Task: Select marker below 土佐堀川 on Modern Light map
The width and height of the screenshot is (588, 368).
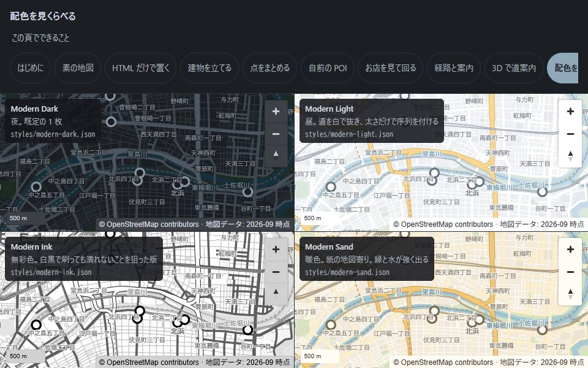Action: pyautogui.click(x=542, y=192)
